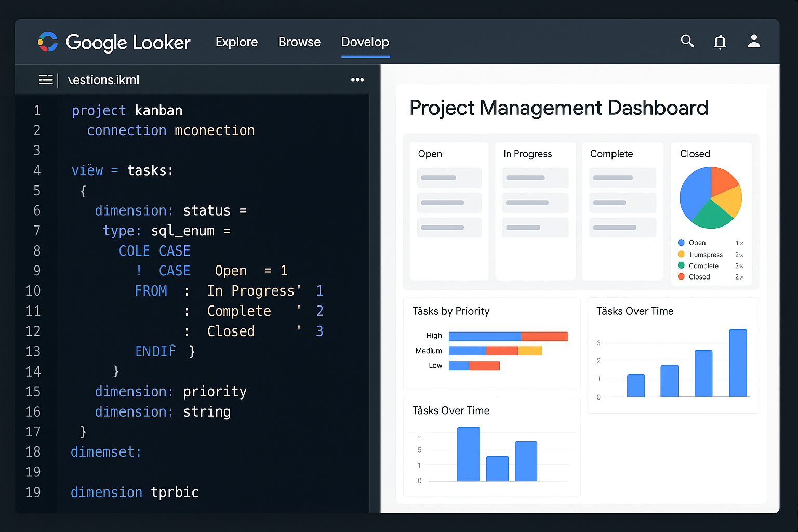The height and width of the screenshot is (532, 798).
Task: Click the 'connection mconection' code line
Action: tap(171, 130)
